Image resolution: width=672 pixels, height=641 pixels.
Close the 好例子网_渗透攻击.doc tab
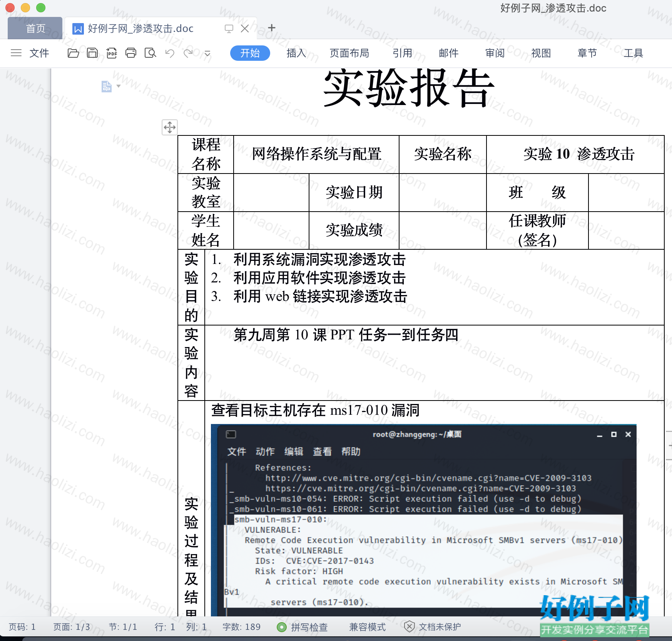pos(245,28)
